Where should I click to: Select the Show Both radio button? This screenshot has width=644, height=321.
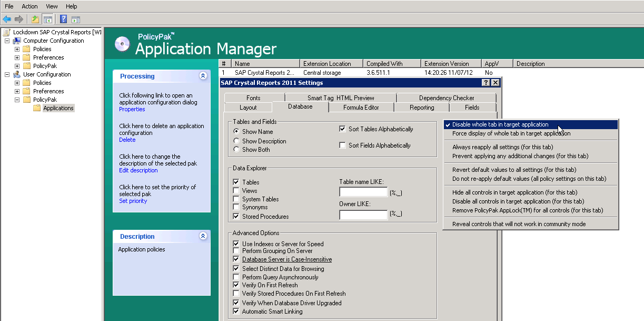237,150
